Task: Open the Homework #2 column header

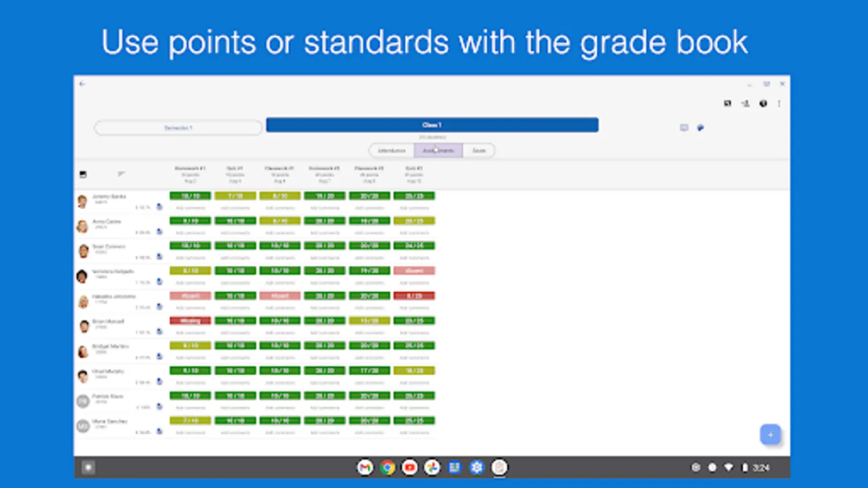Action: click(324, 175)
